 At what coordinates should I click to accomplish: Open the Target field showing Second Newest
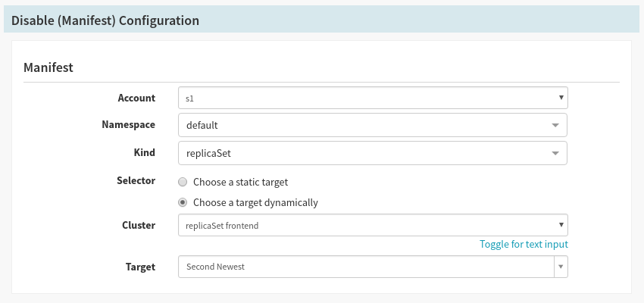coord(364,267)
